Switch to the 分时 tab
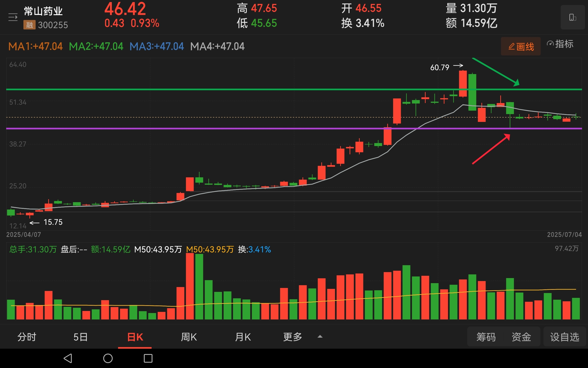 (27, 337)
